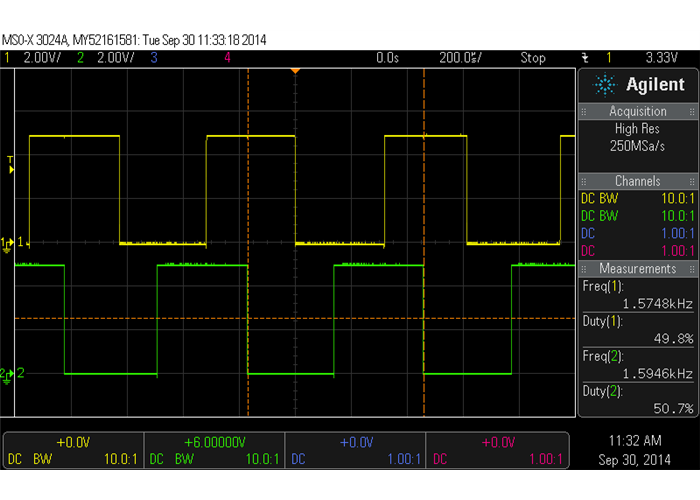700x500 pixels.
Task: Click the trigger rising-edge slope icon
Action: tap(585, 58)
